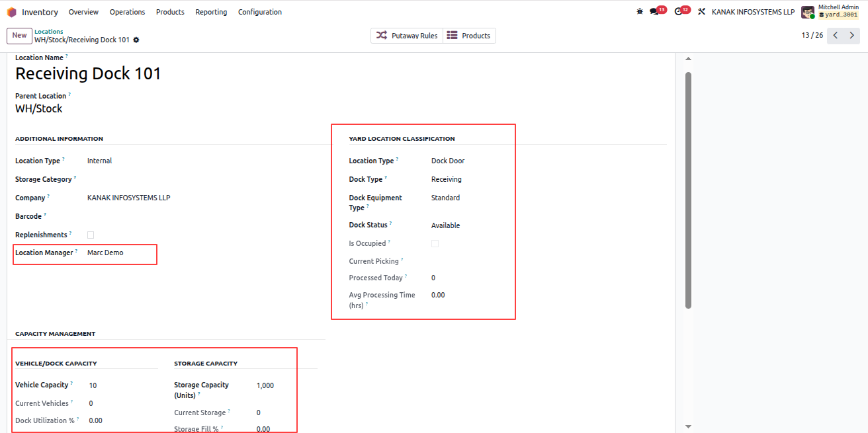The height and width of the screenshot is (433, 868).
Task: Open the Products menu
Action: point(170,12)
